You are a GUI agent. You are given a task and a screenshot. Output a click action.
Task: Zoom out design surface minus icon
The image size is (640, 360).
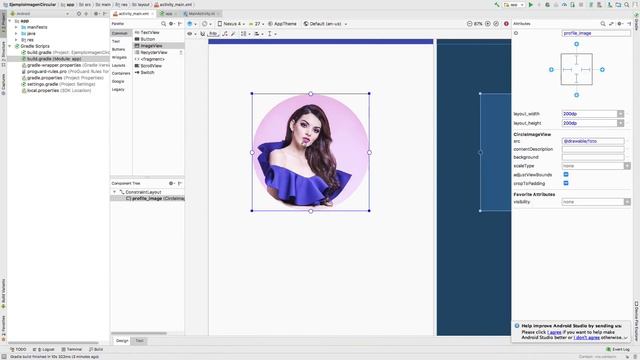point(469,24)
